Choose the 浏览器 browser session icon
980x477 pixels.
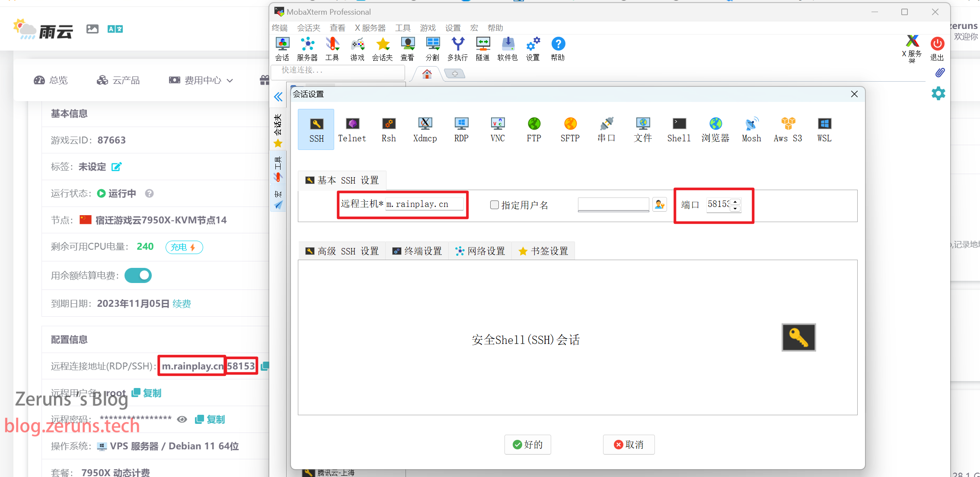click(x=715, y=130)
